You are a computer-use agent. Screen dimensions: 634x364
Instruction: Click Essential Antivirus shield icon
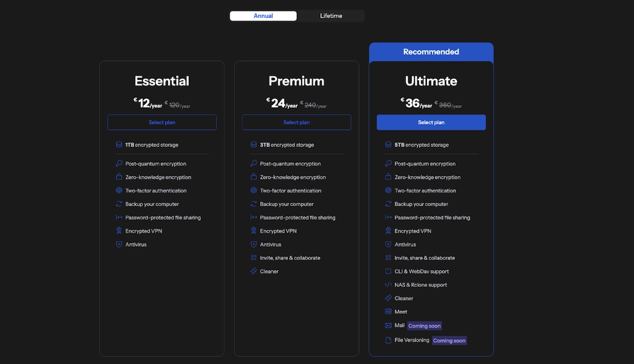point(119,245)
